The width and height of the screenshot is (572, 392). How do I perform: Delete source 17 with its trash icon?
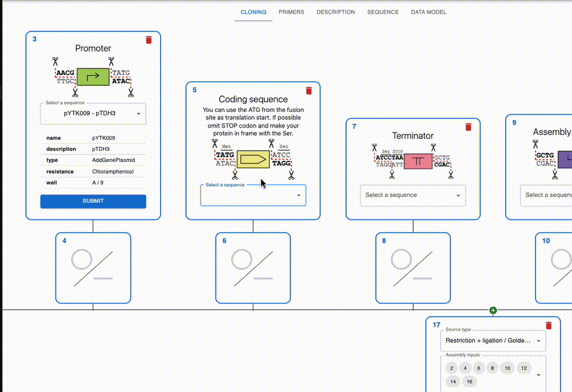click(x=549, y=325)
